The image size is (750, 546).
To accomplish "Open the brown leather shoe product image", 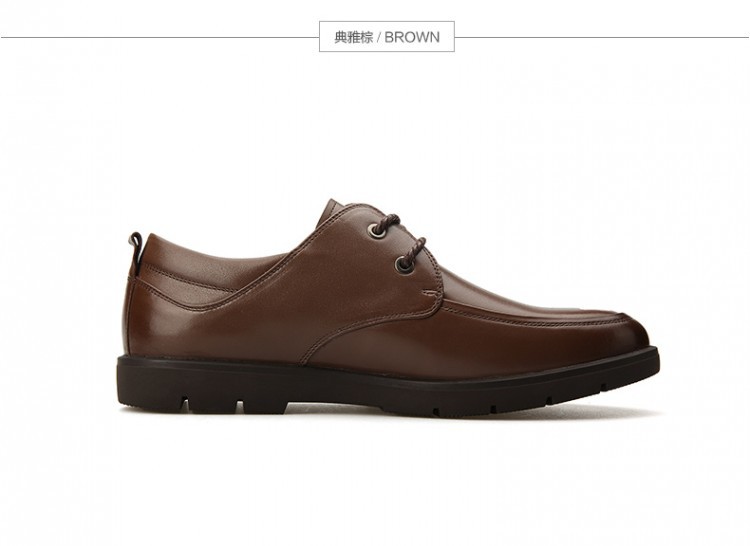I will pyautogui.click(x=388, y=307).
